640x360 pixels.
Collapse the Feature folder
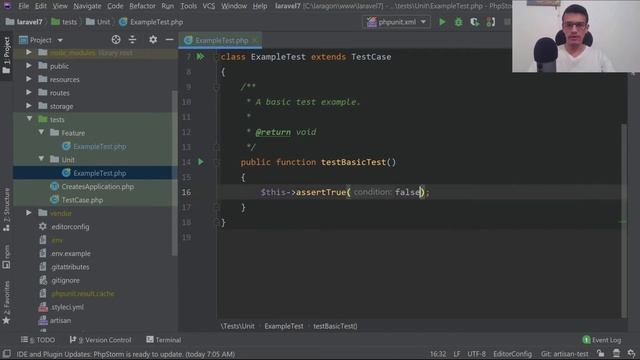(x=41, y=132)
